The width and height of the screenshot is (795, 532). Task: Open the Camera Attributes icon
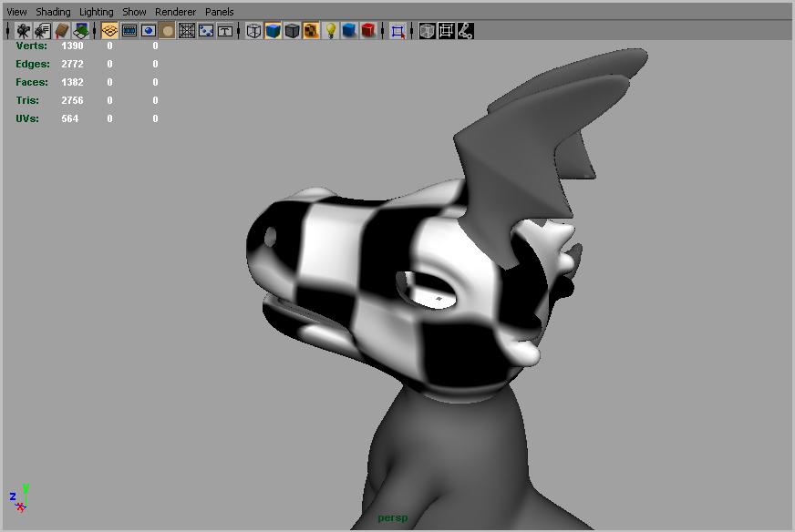click(42, 31)
